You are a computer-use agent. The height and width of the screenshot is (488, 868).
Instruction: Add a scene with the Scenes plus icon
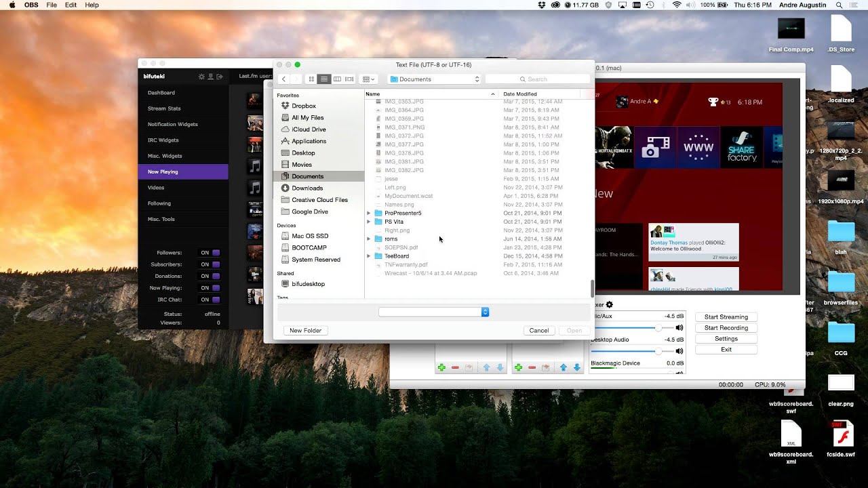(441, 367)
